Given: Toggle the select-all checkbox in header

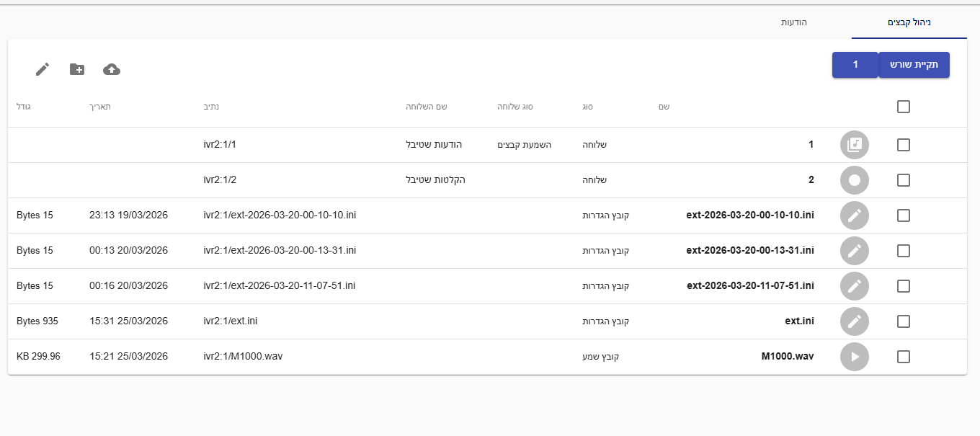Looking at the screenshot, I should click(904, 107).
